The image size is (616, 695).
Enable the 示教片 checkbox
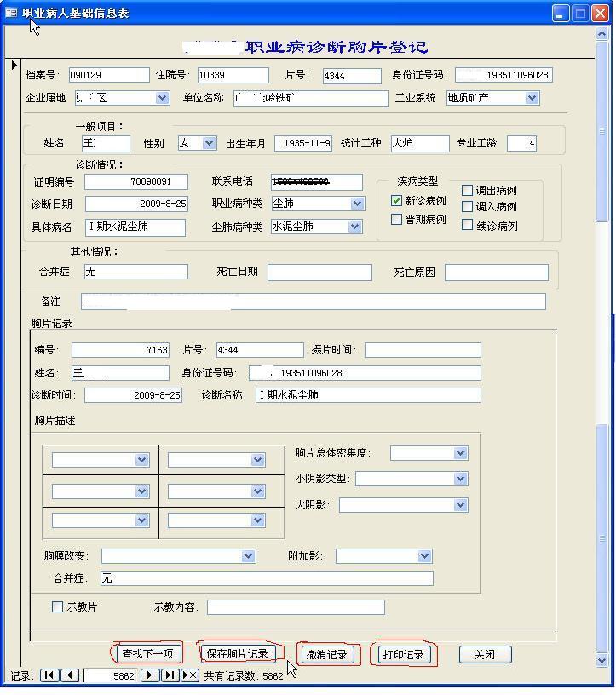57,606
